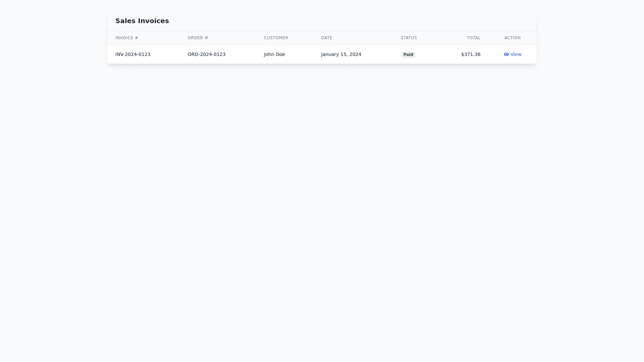Click the Customer column header
Viewport: 644px width, 362px height.
click(x=276, y=38)
